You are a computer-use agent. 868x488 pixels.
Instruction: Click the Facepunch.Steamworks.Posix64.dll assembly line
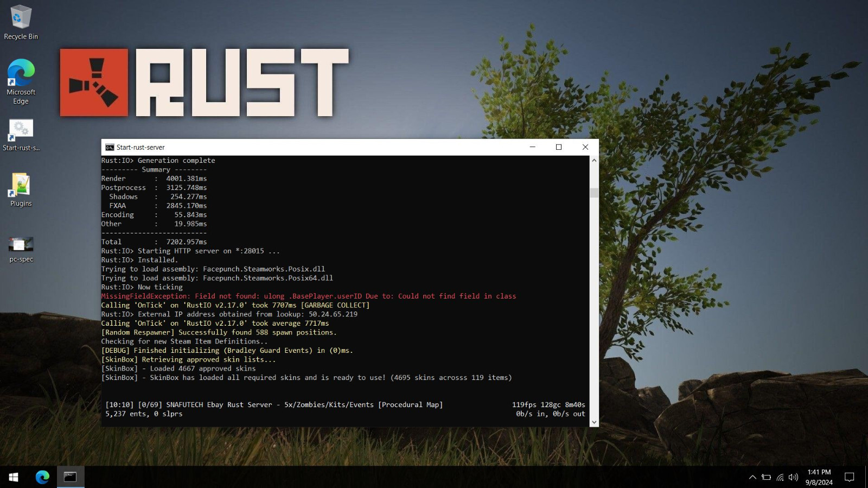click(217, 278)
